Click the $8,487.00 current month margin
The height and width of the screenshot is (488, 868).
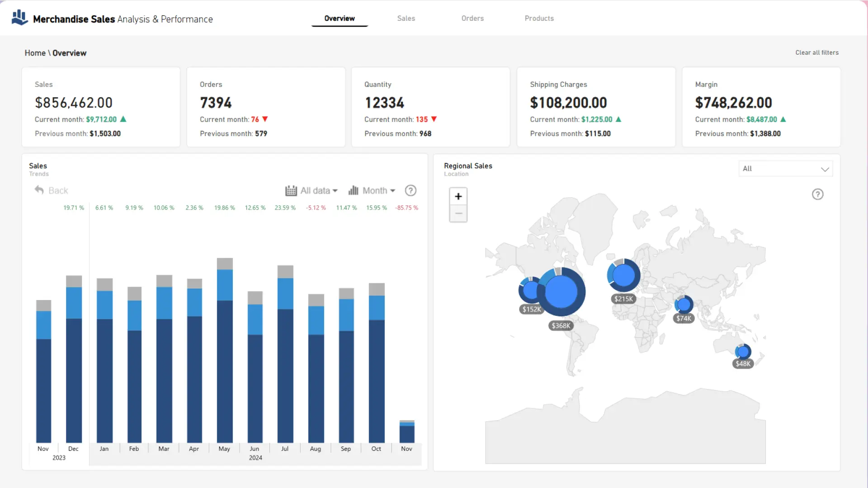click(762, 119)
